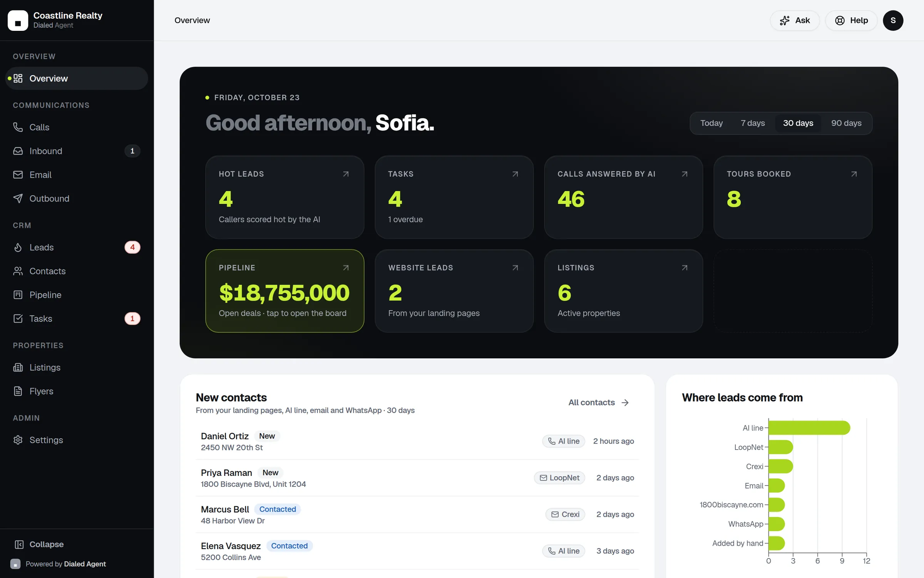The width and height of the screenshot is (924, 578).
Task: Go to Email in sidebar
Action: pyautogui.click(x=77, y=175)
